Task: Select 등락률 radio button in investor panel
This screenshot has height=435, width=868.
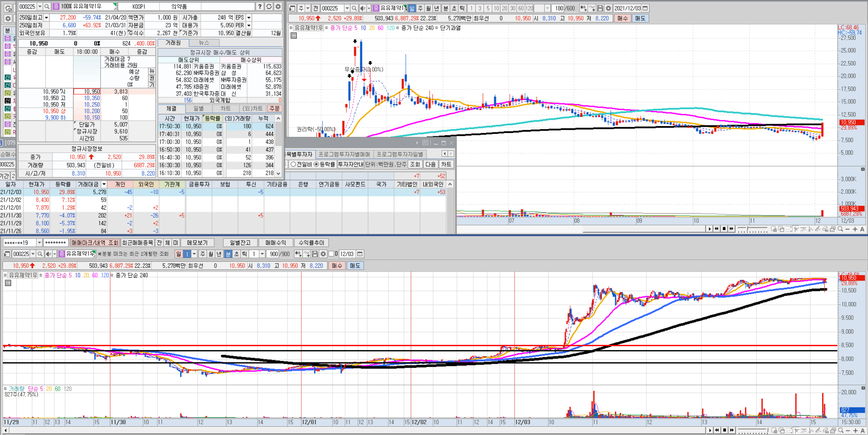Action: [x=316, y=164]
